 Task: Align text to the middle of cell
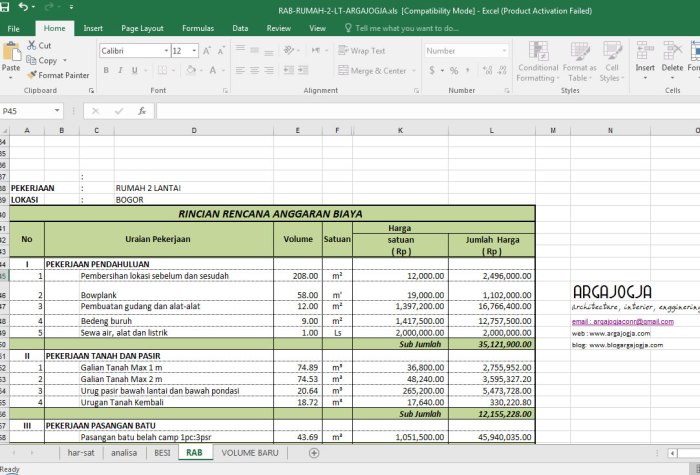(x=254, y=50)
